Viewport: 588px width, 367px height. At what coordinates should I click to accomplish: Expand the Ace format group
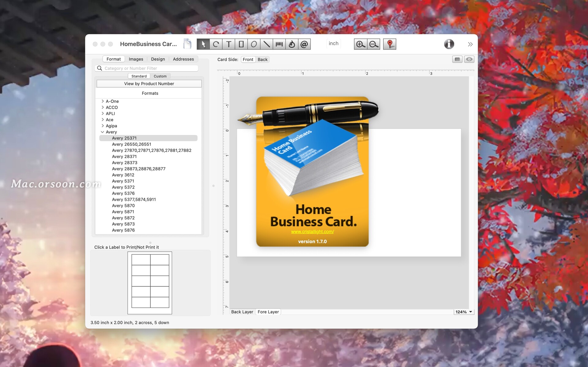103,119
